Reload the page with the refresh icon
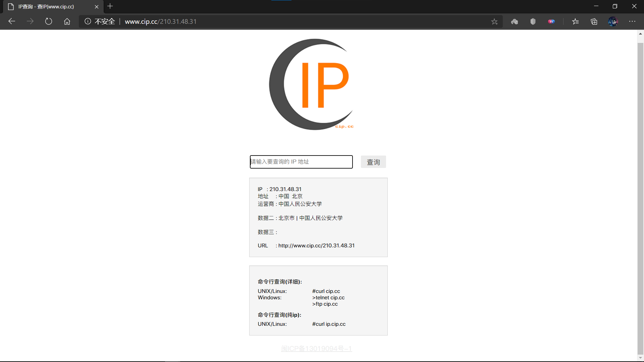 (49, 21)
